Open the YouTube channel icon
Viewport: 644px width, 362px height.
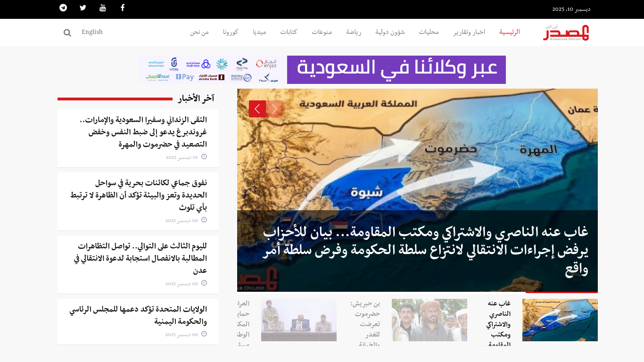(x=103, y=8)
